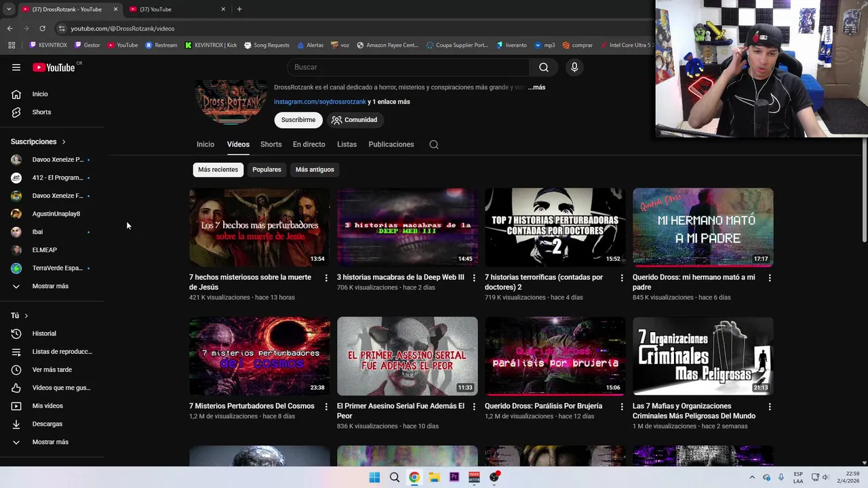Image resolution: width=868 pixels, height=488 pixels.
Task: Open options for Misterios Del Cosmos video
Action: 326,407
